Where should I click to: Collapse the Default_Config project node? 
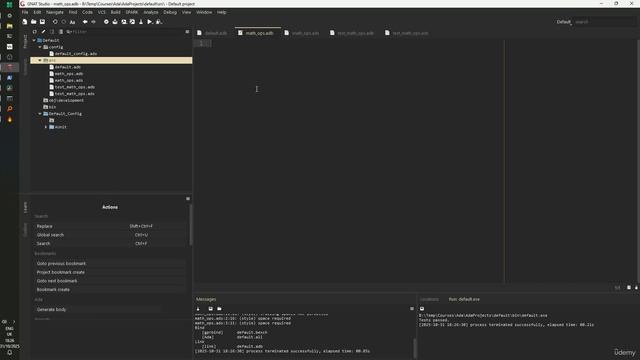click(40, 113)
